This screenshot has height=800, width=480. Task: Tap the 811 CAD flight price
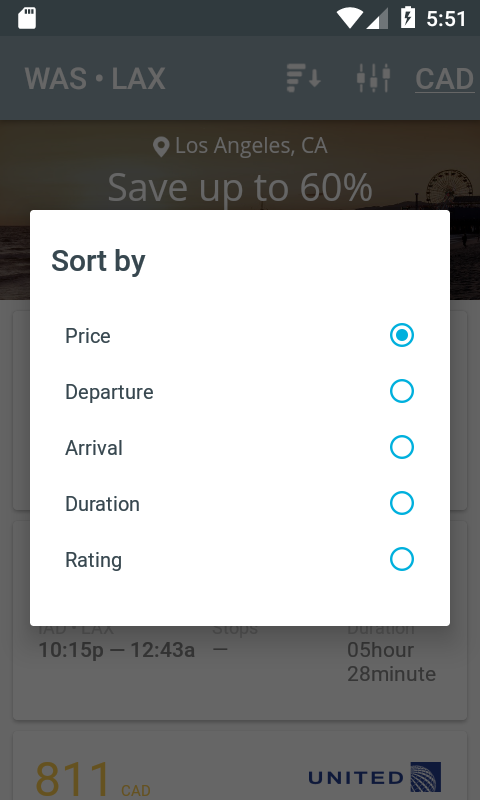pos(92,779)
